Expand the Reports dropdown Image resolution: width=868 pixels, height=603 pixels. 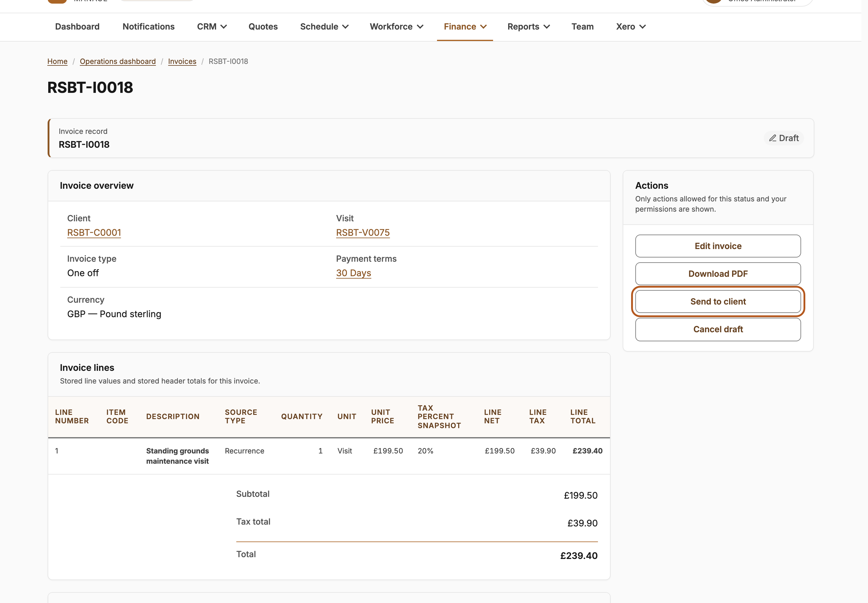click(528, 27)
